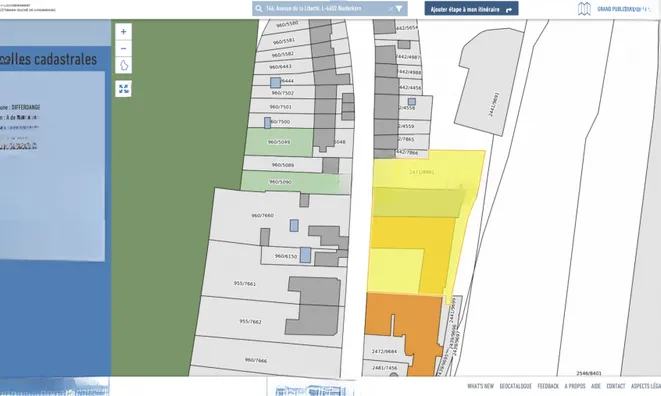Open the Grand Public portal selector
661x396 pixels.
click(x=624, y=9)
